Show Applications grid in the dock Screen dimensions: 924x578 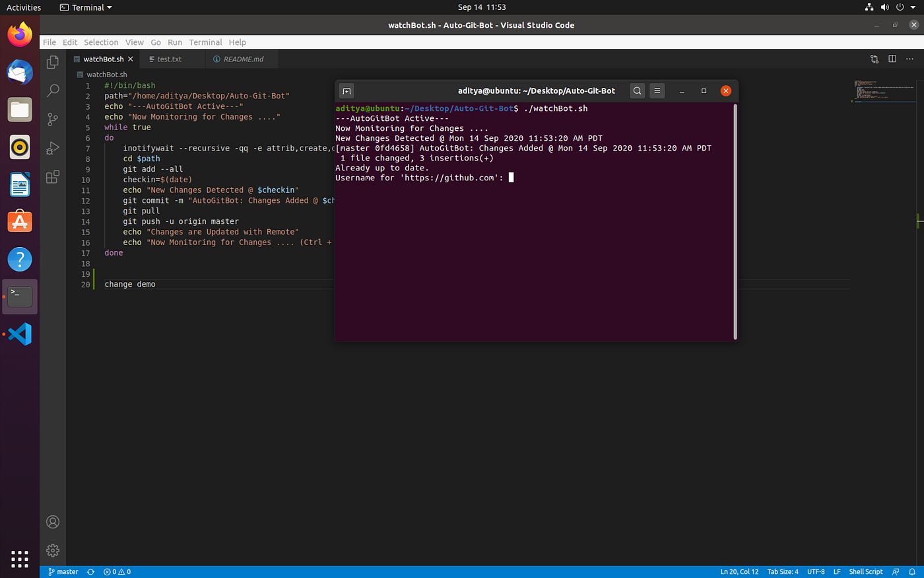(x=20, y=559)
